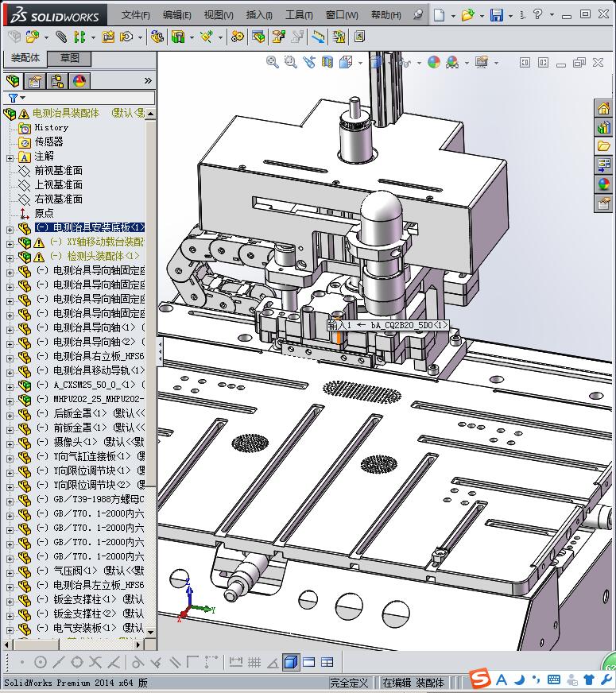Screen dimensions: 616x693
Task: Select History in the feature tree
Action: coord(51,128)
